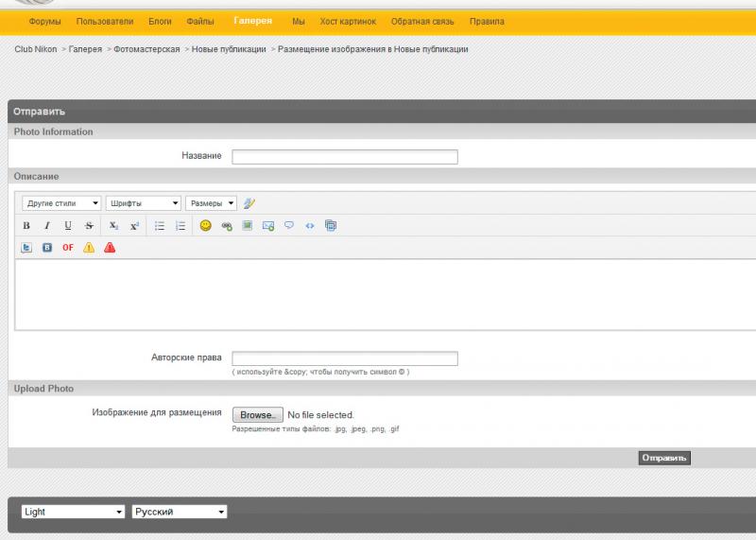The height and width of the screenshot is (540, 756).
Task: Apply strikethrough formatting
Action: pos(89,225)
